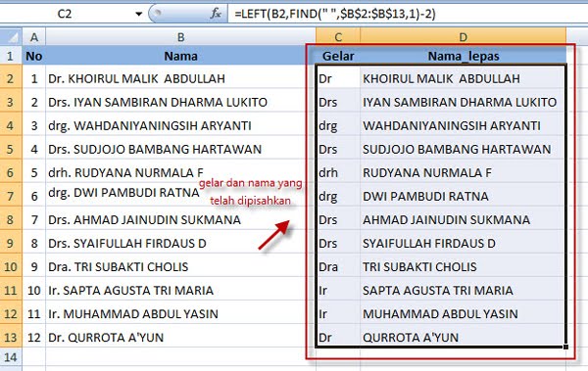
Task: Click cell 'Drs. AHMAD JAINUDIN SUKMANA'
Action: (180, 219)
